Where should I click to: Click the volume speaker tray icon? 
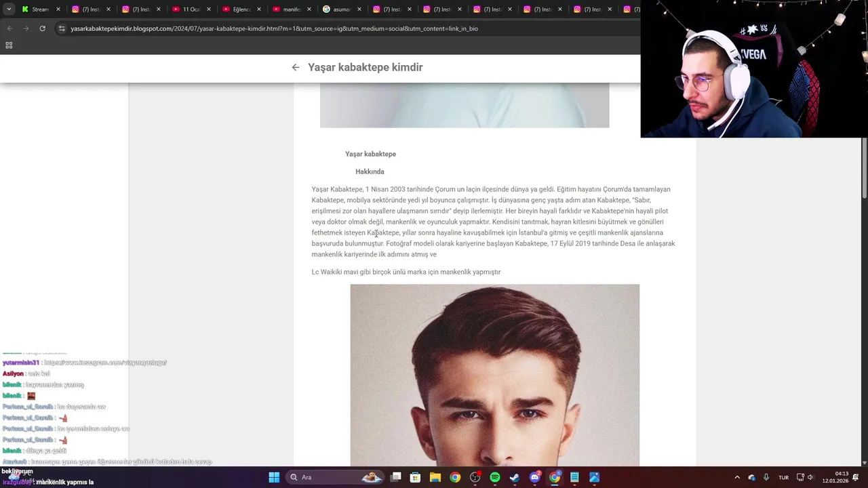[810, 477]
